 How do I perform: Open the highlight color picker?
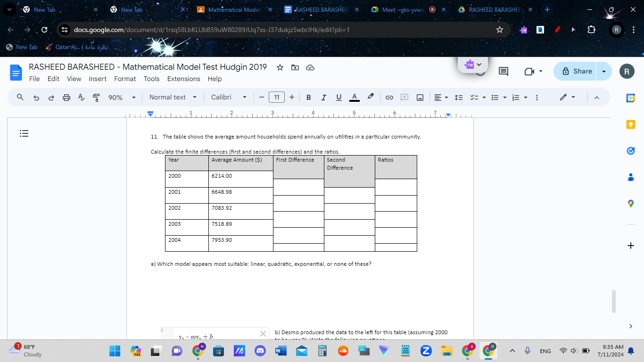[x=371, y=97]
